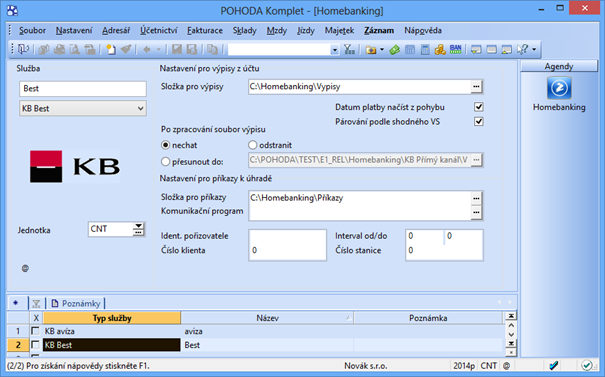Browse for Složka pro výpisy folder

tap(477, 87)
